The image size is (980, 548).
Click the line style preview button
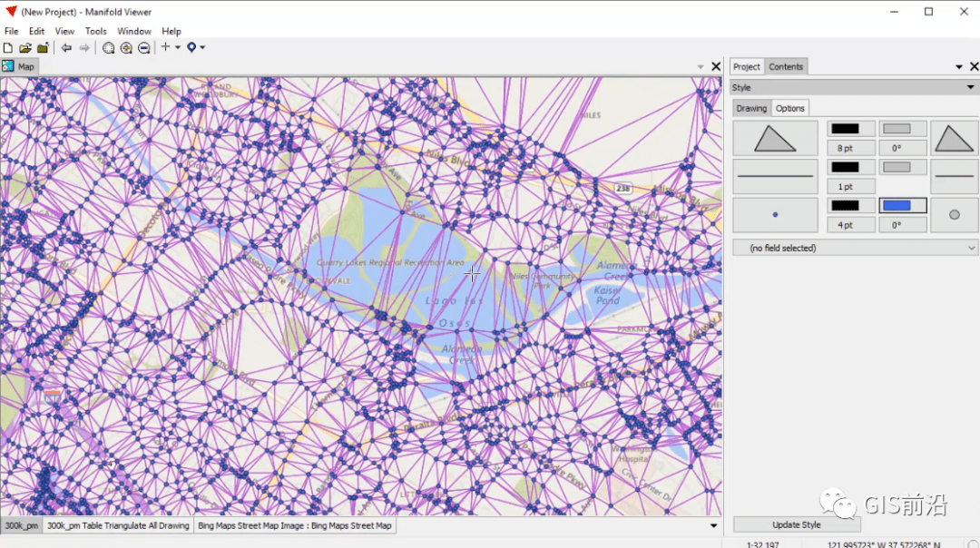775,176
